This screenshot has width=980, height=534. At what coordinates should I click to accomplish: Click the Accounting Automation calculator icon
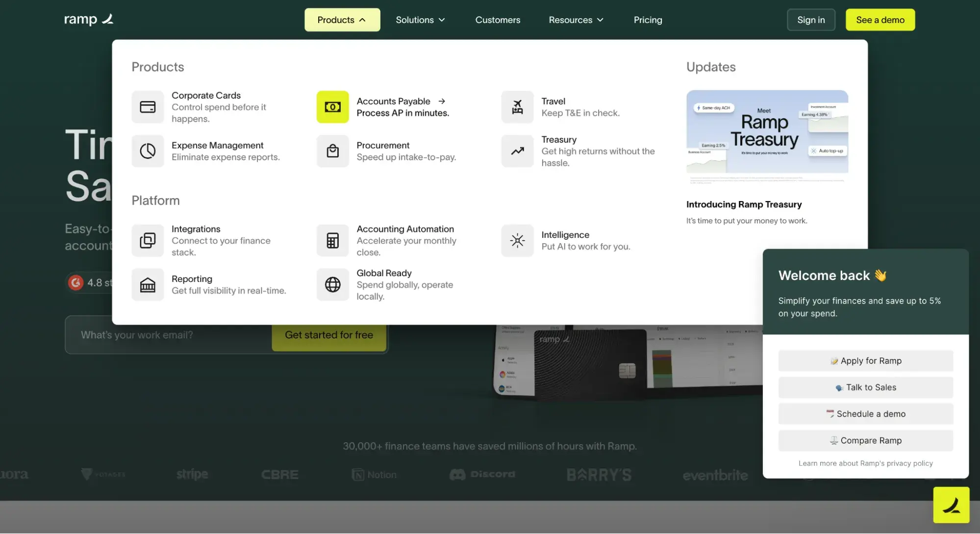(332, 240)
